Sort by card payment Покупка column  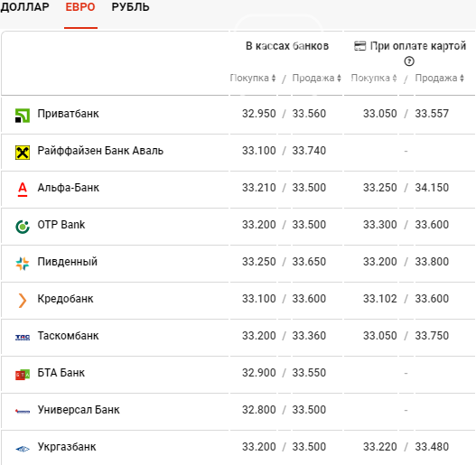click(x=374, y=78)
